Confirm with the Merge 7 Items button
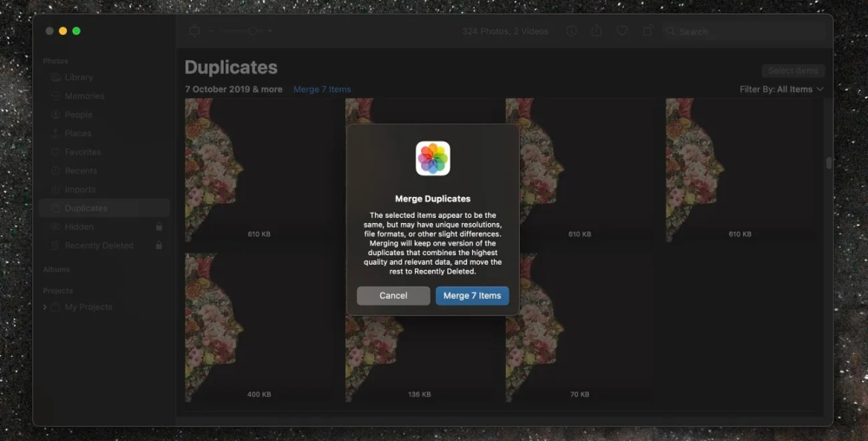This screenshot has width=868, height=441. tap(471, 296)
